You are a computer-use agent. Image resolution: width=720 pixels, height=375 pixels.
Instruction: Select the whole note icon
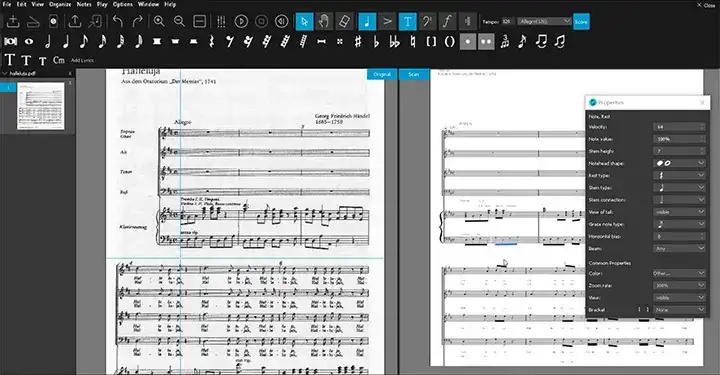click(x=29, y=42)
